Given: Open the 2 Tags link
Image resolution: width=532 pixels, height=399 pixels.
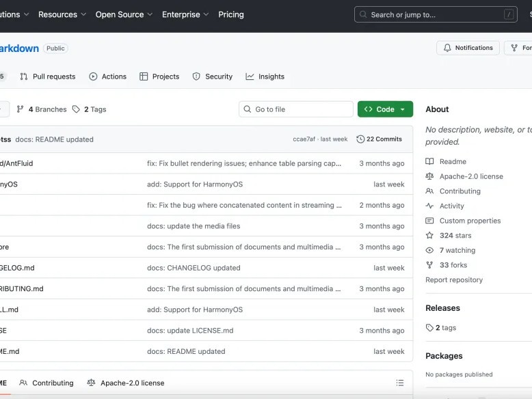Looking at the screenshot, I should point(90,109).
